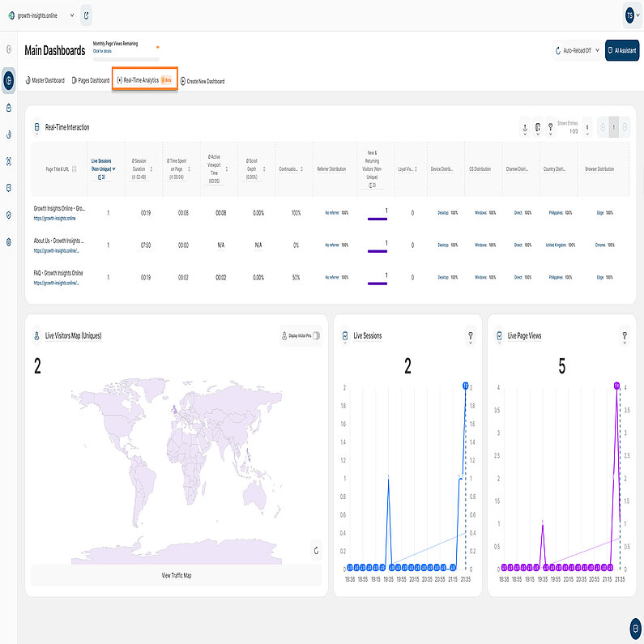Click View Traffic Map button
Image resolution: width=644 pixels, height=644 pixels.
coord(177,575)
